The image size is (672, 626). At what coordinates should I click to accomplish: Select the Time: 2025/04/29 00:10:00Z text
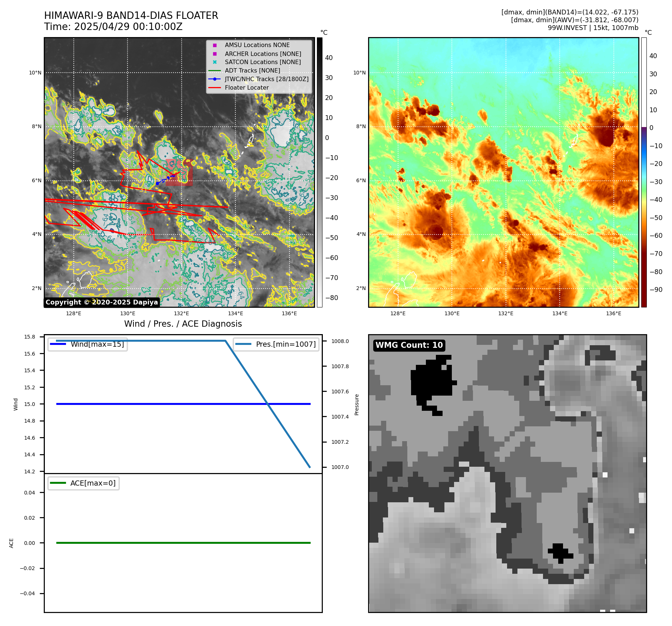pyautogui.click(x=113, y=27)
